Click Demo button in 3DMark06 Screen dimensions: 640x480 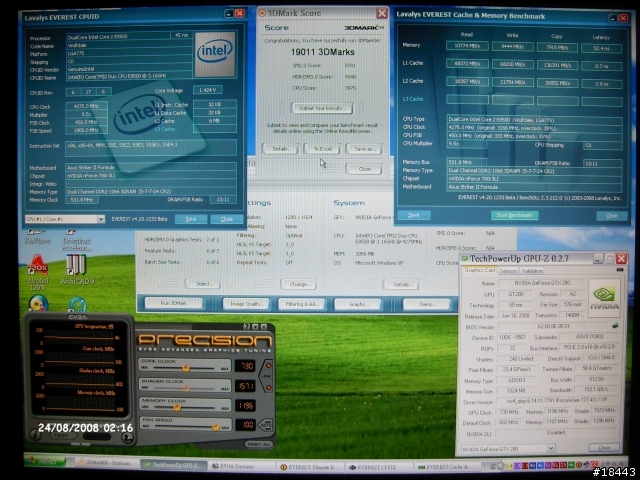coord(427,304)
